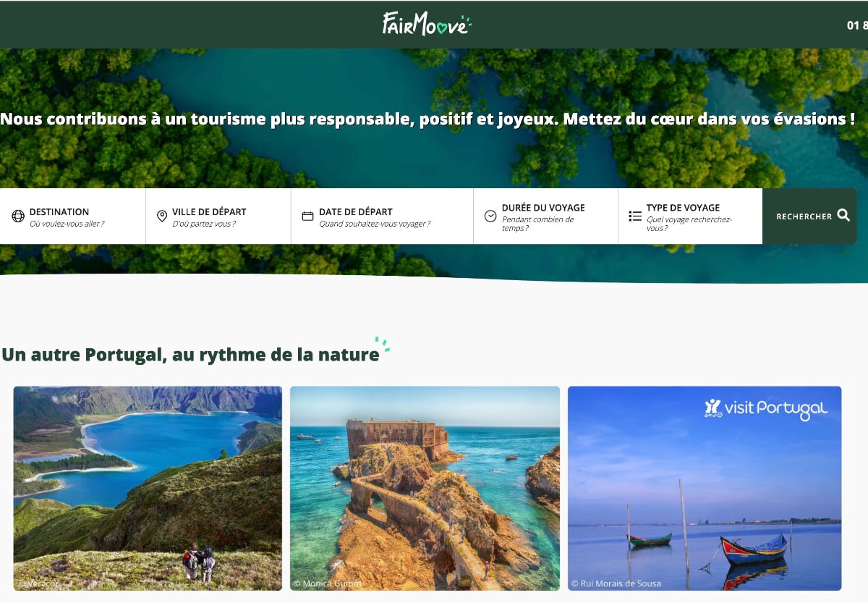Open the colorful boats Portugal card

(x=705, y=489)
